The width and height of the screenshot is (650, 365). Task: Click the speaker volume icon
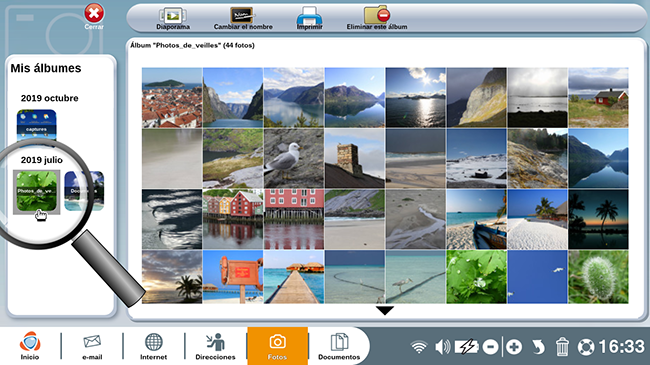tap(443, 347)
